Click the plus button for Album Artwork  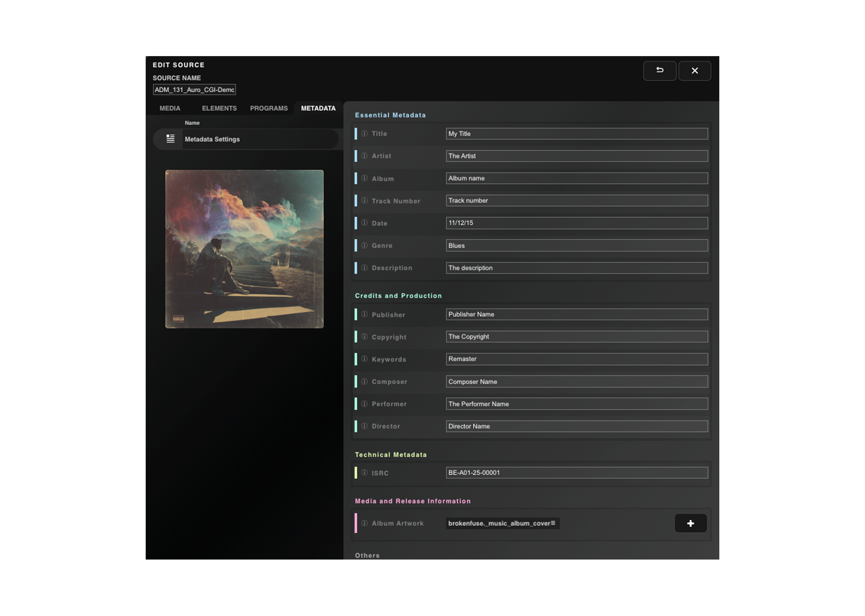(x=690, y=523)
